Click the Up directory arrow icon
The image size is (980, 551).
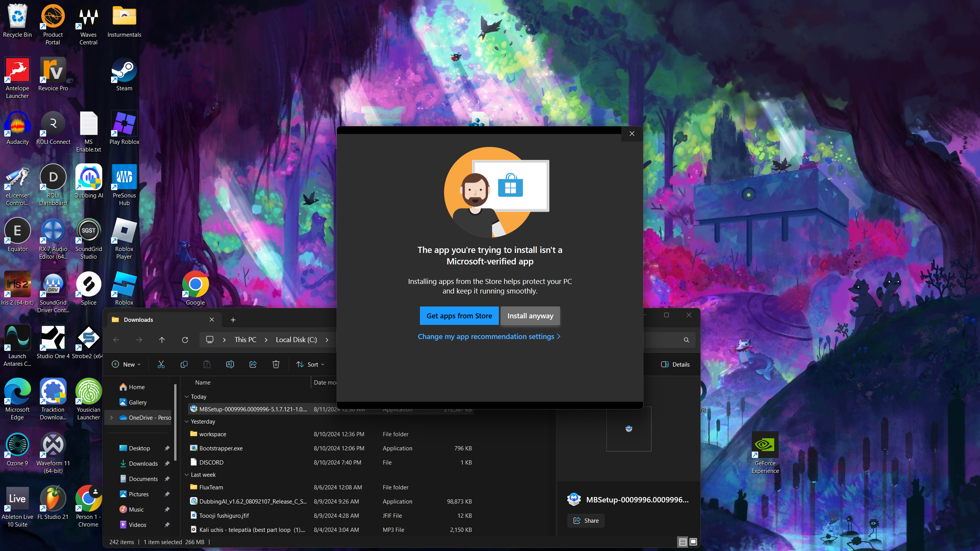(162, 340)
